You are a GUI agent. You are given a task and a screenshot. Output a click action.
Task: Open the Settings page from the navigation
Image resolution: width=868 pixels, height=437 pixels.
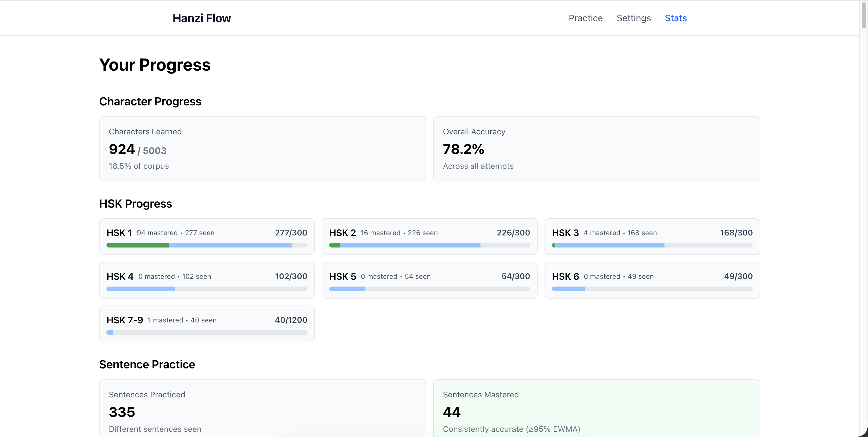633,18
